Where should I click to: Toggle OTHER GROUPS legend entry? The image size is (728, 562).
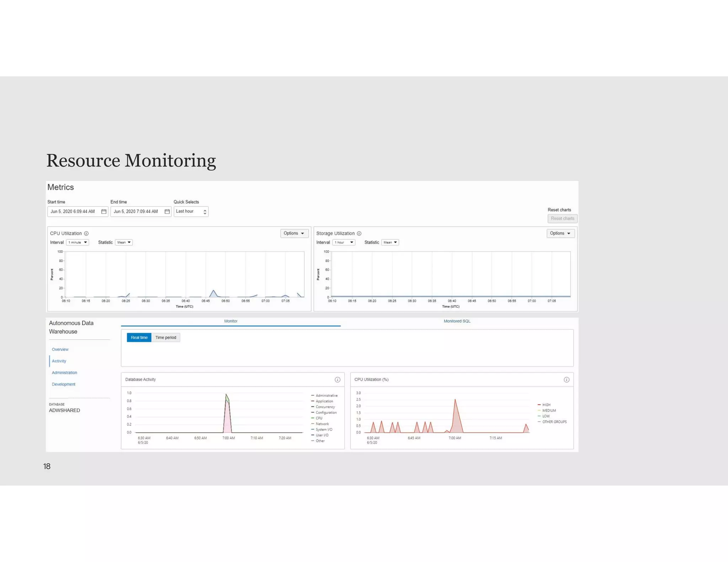(552, 422)
